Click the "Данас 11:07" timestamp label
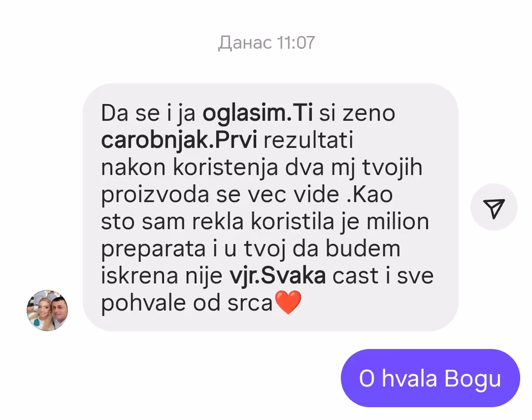Viewport: 532px width, 420px height. (x=266, y=43)
